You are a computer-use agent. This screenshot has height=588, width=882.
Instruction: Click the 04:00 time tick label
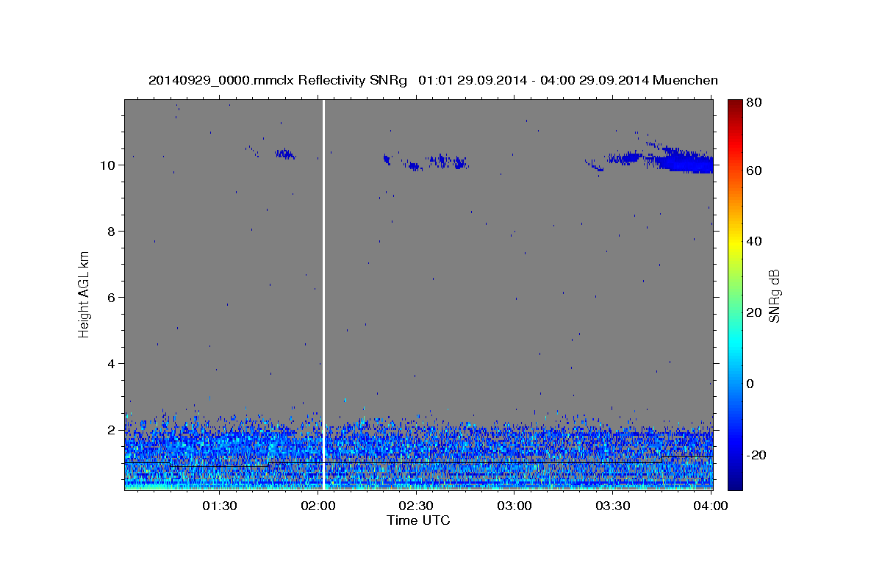711,506
